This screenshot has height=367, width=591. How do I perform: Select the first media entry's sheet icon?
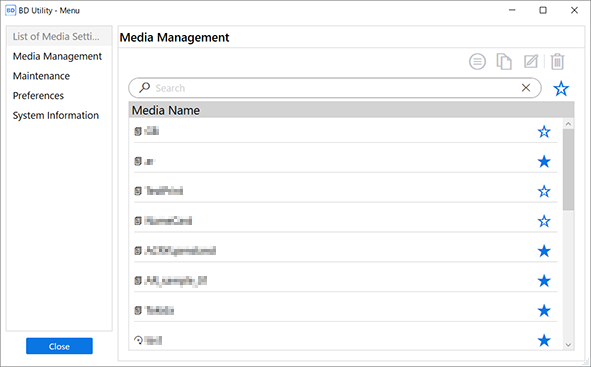point(138,131)
